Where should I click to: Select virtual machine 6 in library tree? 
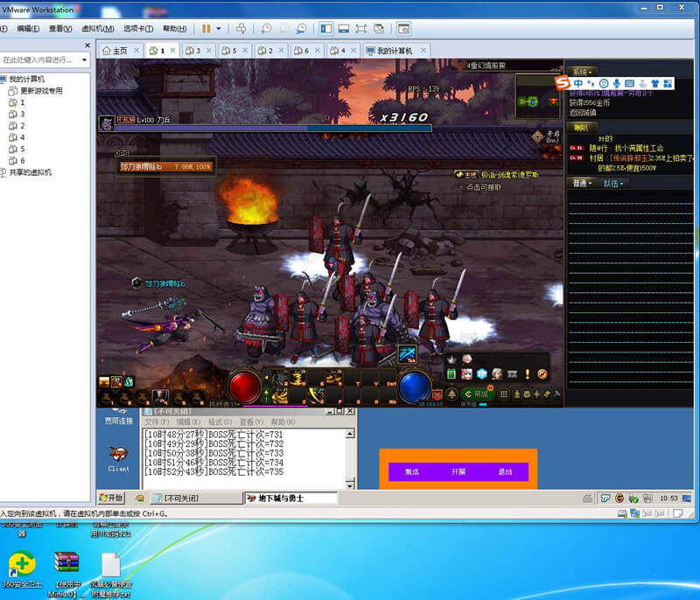[x=23, y=160]
